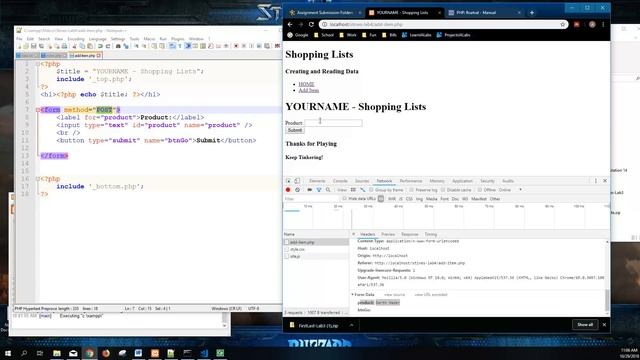The height and width of the screenshot is (360, 640).
Task: Toggle the DevTools device toolbar icon
Action: (x=298, y=181)
